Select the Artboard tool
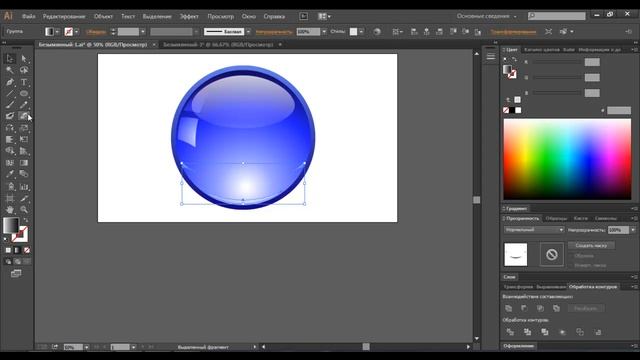The image size is (640, 360). pos(10,198)
